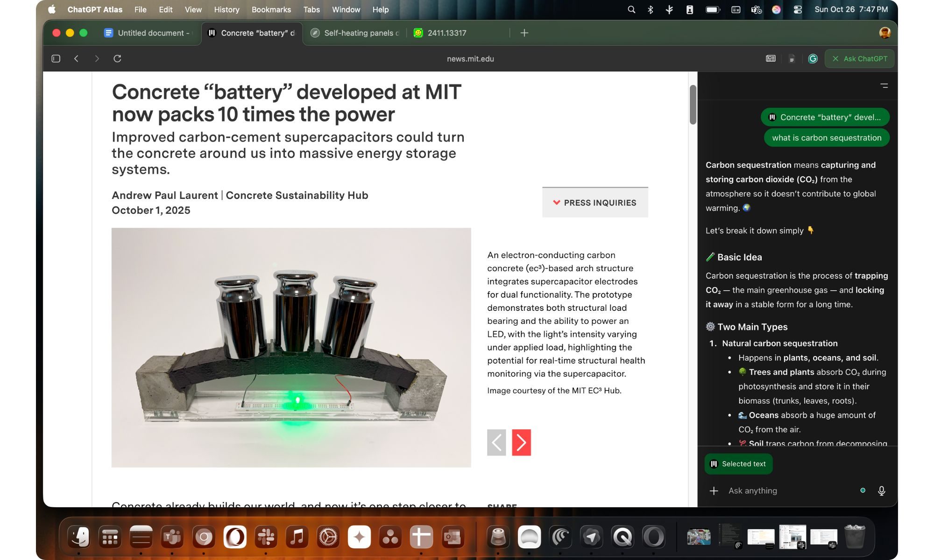Open Outlook from the dock
Image resolution: width=934 pixels, height=560 pixels.
453,537
